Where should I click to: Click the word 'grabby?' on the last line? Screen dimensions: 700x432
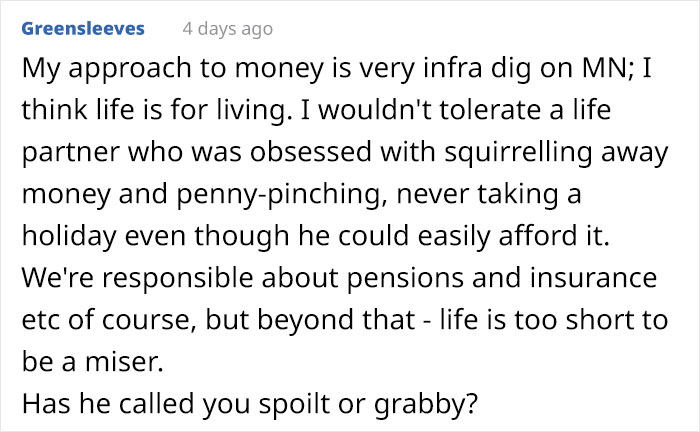click(425, 404)
